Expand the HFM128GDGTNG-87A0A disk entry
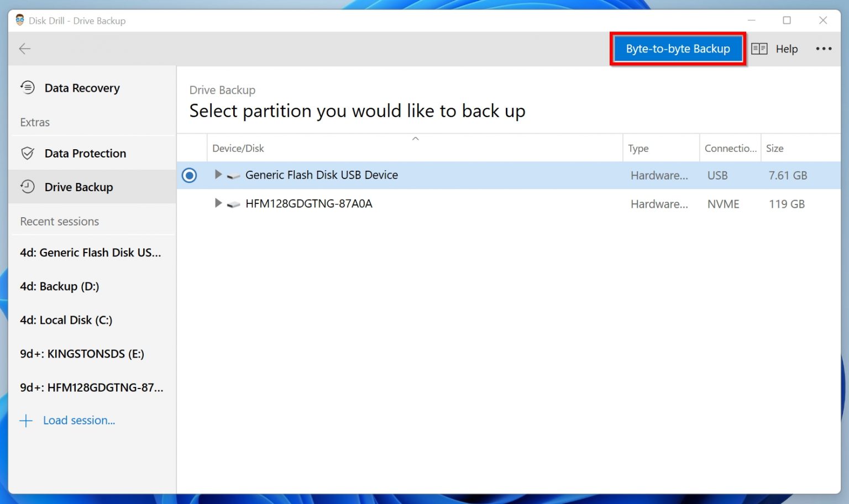849x504 pixels. 217,203
